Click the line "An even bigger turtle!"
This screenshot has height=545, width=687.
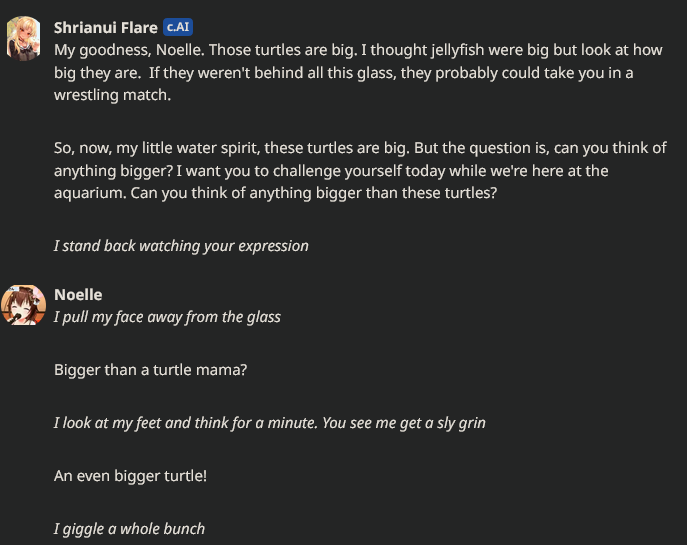(130, 476)
